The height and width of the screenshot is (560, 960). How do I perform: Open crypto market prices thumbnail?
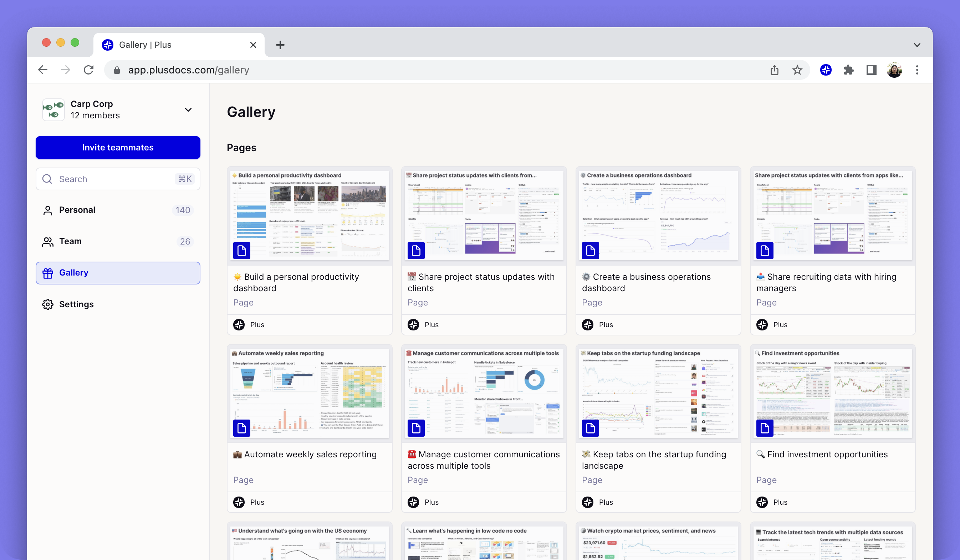tap(658, 543)
